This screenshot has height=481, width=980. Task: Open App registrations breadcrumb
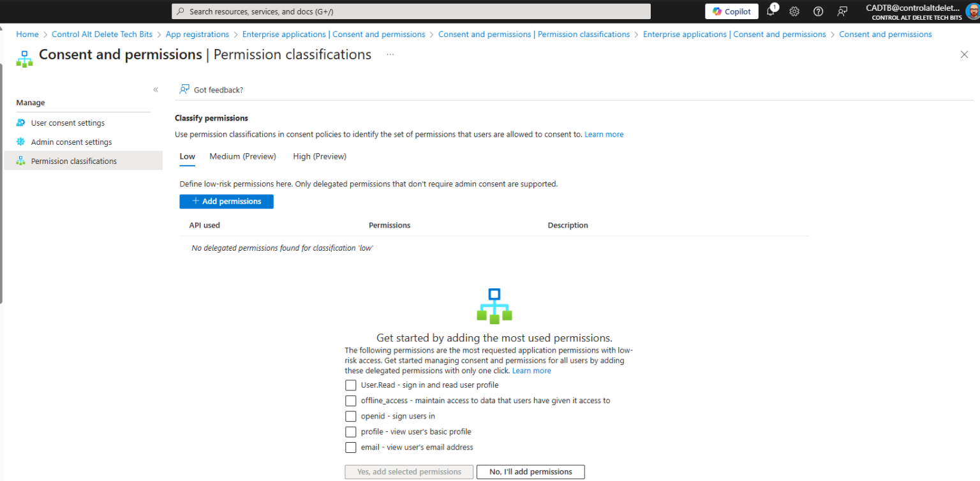[197, 34]
